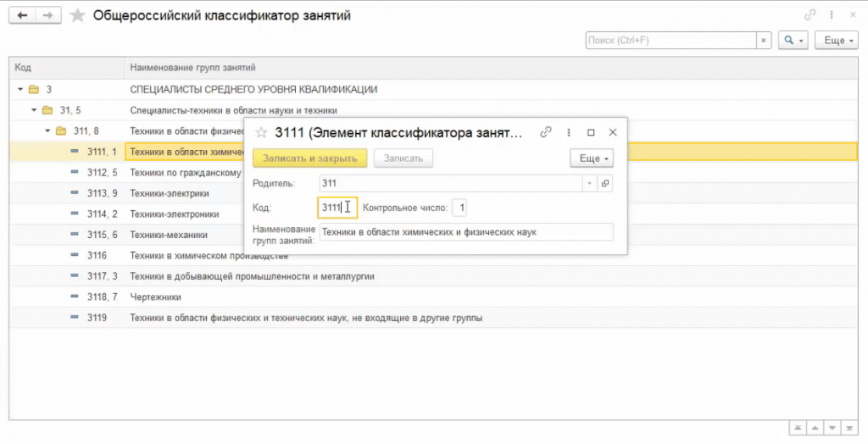Collapse the 311, 8 group node
Image resolution: width=868 pixels, height=444 pixels.
48,130
